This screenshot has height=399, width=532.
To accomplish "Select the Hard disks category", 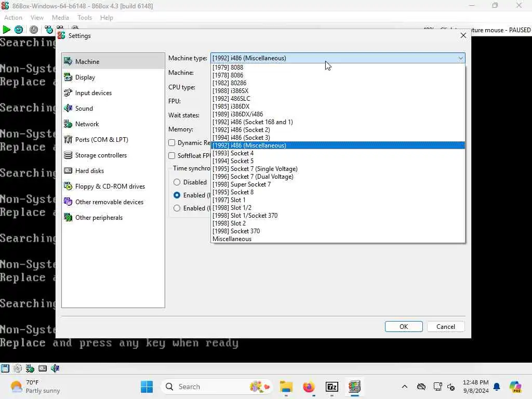I will (113, 171).
